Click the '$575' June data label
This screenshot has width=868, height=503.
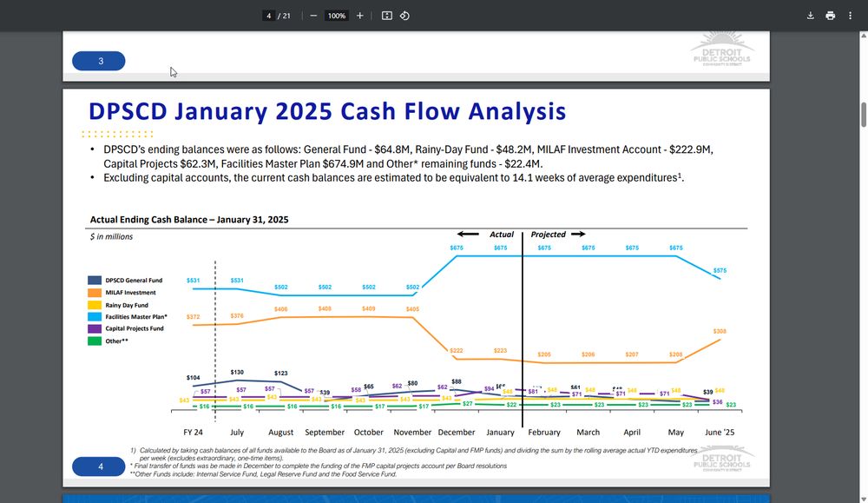pos(720,270)
